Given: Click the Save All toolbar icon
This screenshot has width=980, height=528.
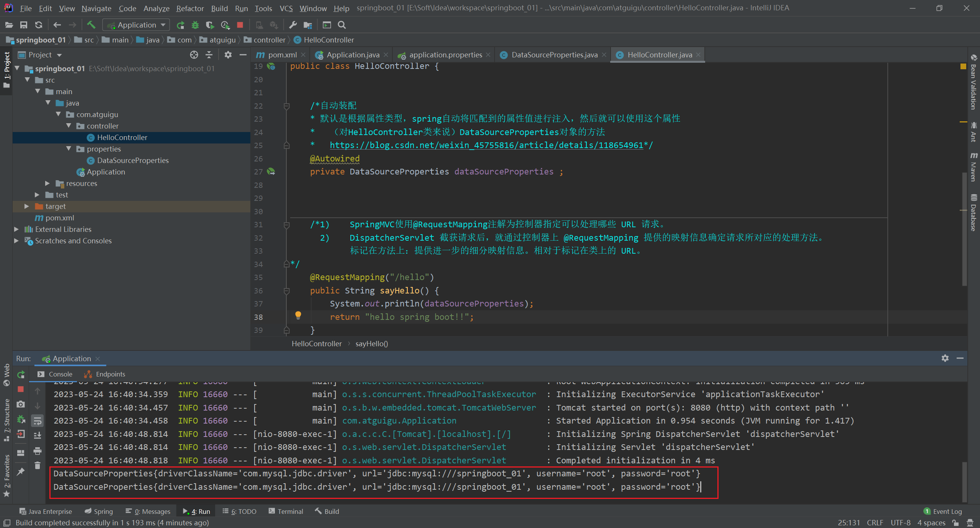Looking at the screenshot, I should pos(24,25).
